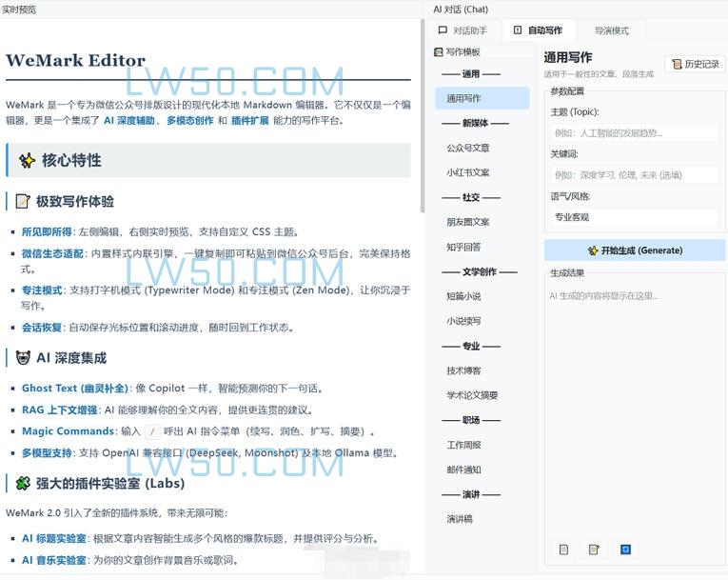
Task: Click the 会话恢复 bullet text
Action: tap(42, 328)
